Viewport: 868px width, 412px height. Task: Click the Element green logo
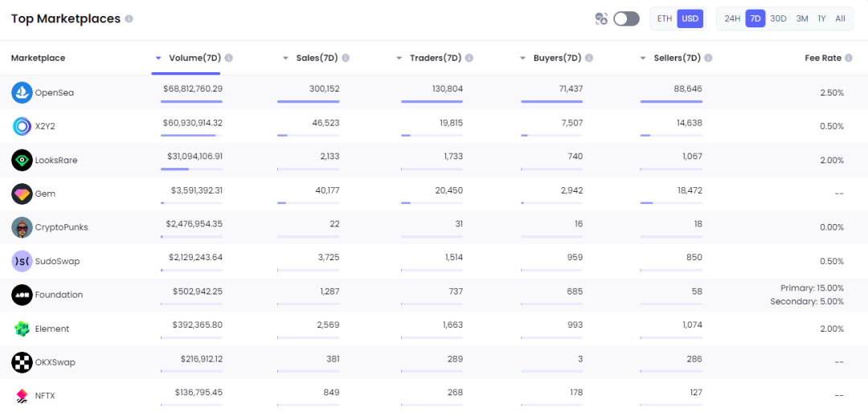tap(23, 328)
